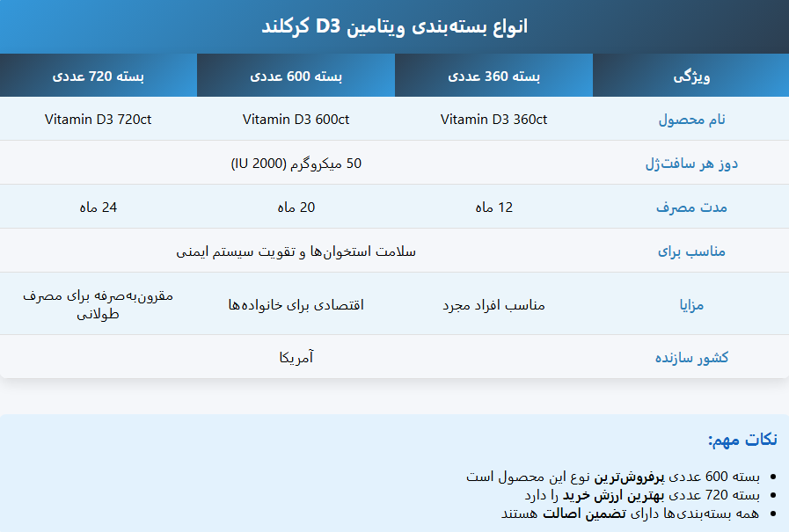Click the 'اقتصادی برای خانواده‌ها' cell
This screenshot has height=532, width=789.
(296, 305)
